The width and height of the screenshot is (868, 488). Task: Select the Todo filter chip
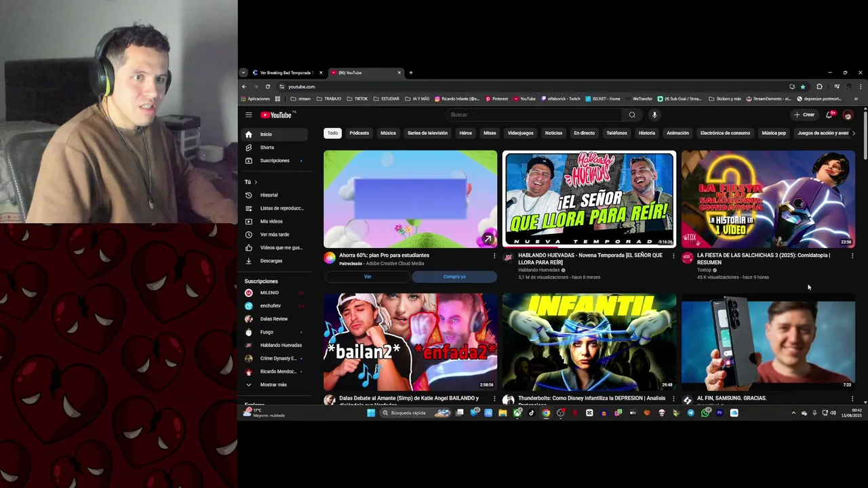(332, 134)
